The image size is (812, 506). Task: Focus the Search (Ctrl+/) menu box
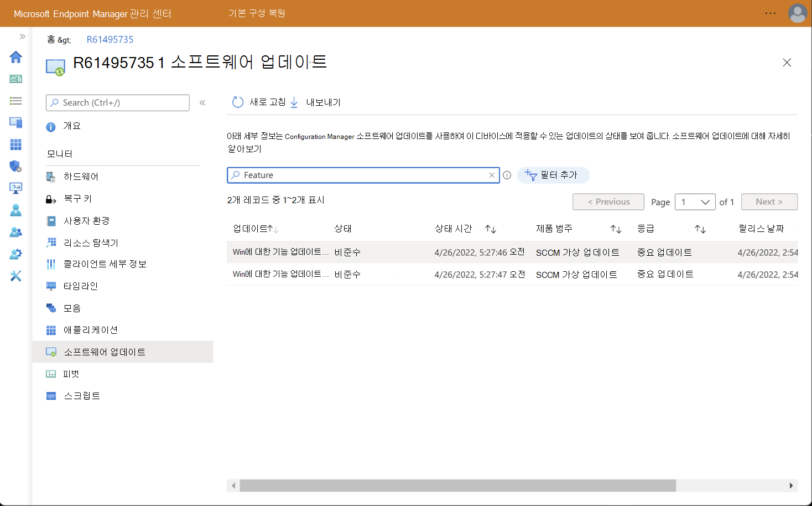[118, 102]
